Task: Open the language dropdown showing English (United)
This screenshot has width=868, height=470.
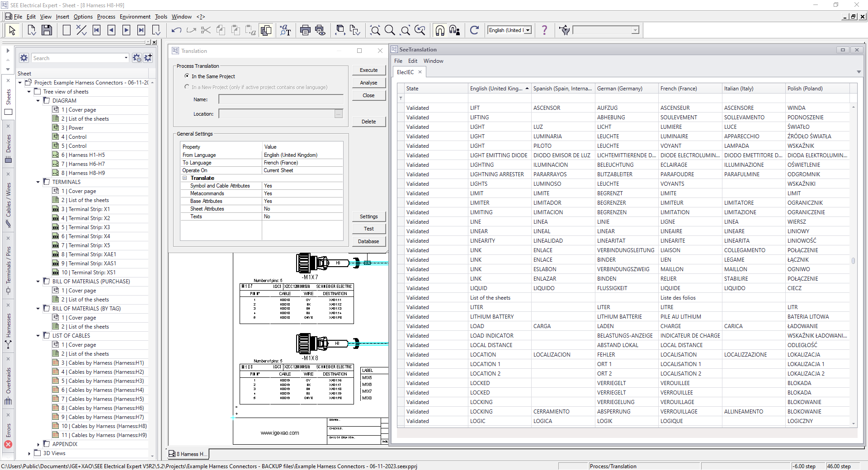Action: 527,30
